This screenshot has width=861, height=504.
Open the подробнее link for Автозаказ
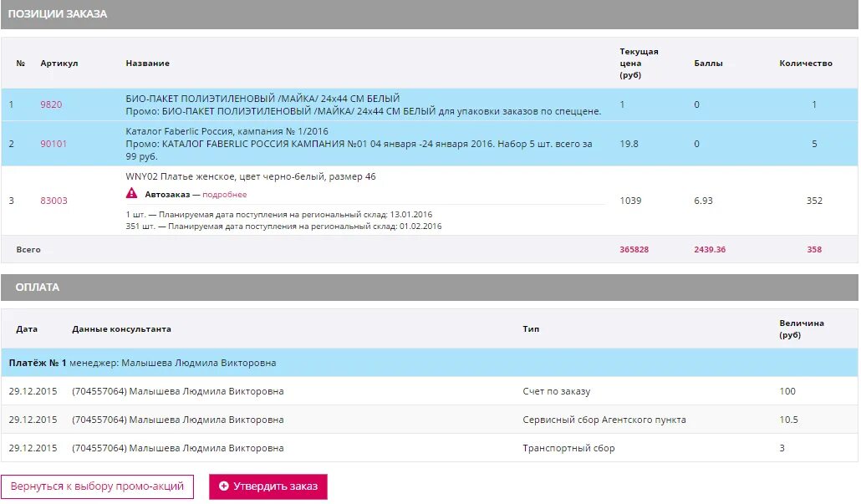tap(225, 195)
